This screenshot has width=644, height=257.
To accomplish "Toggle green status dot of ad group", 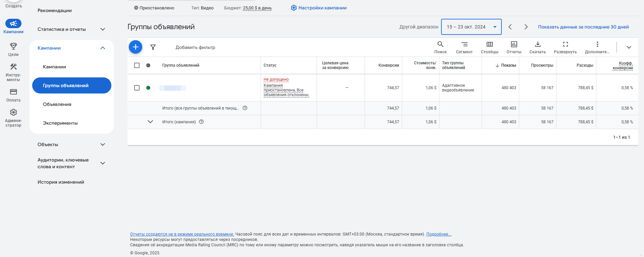I will tap(148, 88).
